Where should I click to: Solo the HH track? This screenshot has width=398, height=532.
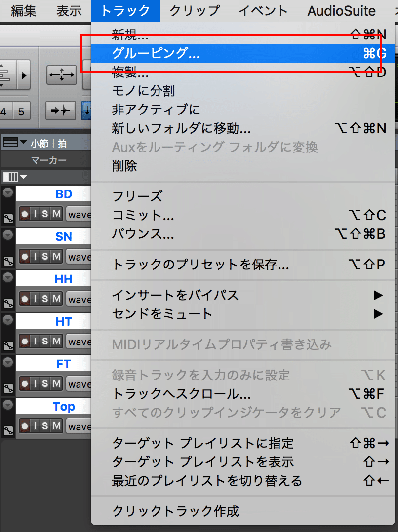click(x=45, y=299)
